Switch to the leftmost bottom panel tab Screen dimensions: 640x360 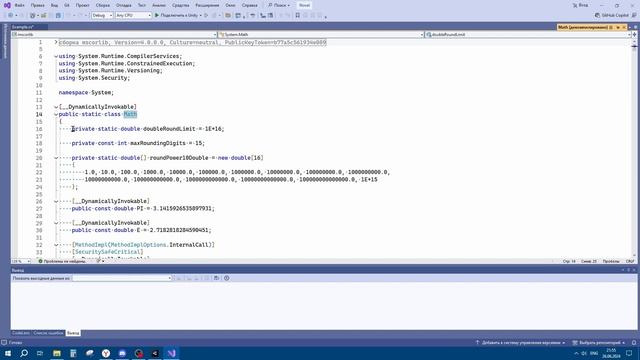point(21,333)
